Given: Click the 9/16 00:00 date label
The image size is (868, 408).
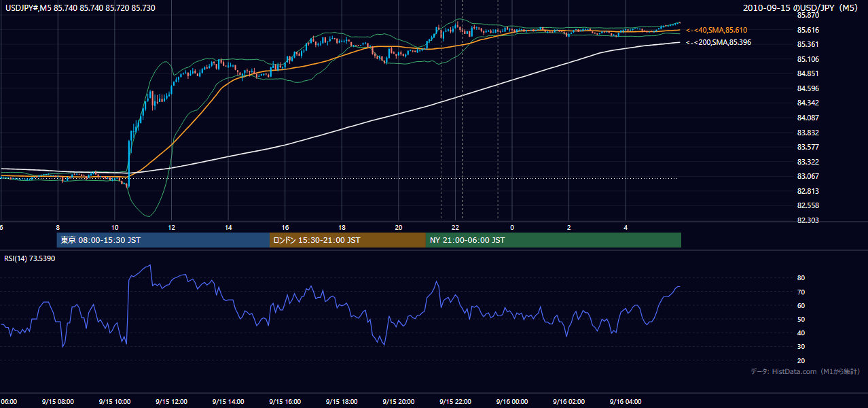Looking at the screenshot, I should [511, 401].
